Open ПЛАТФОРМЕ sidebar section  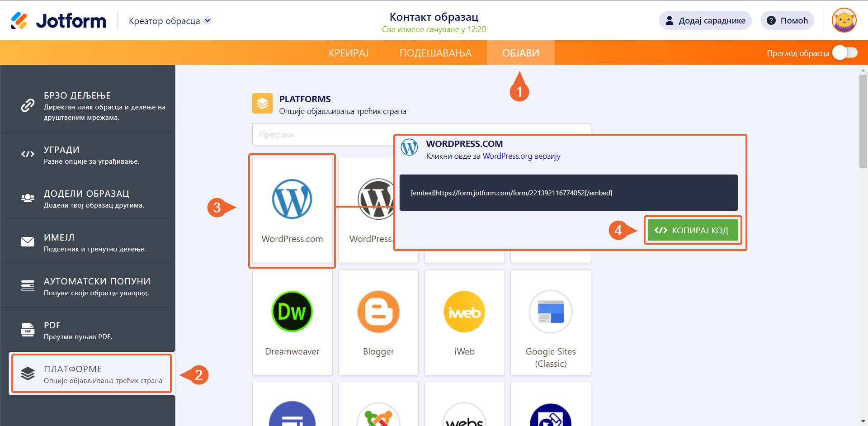92,374
